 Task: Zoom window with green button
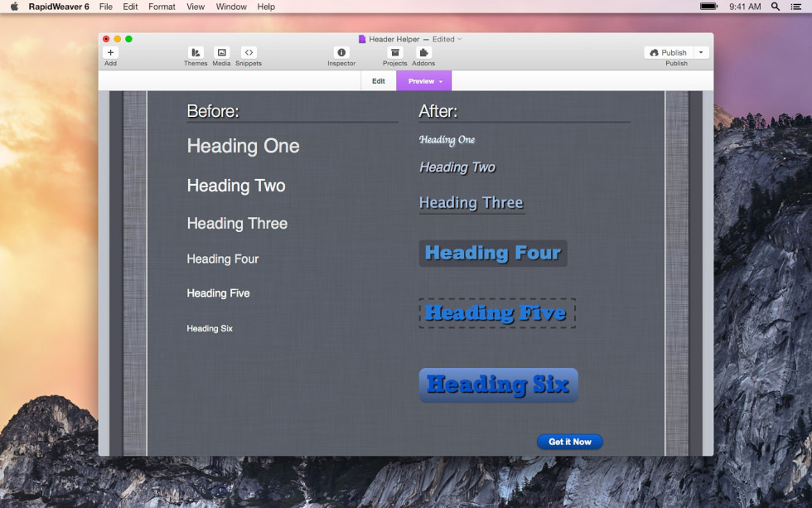pos(129,39)
